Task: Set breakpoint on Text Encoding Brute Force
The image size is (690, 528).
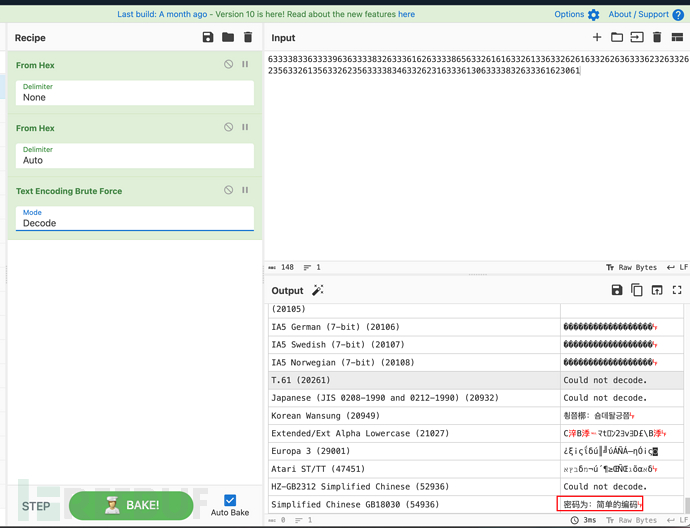Action: pos(245,190)
